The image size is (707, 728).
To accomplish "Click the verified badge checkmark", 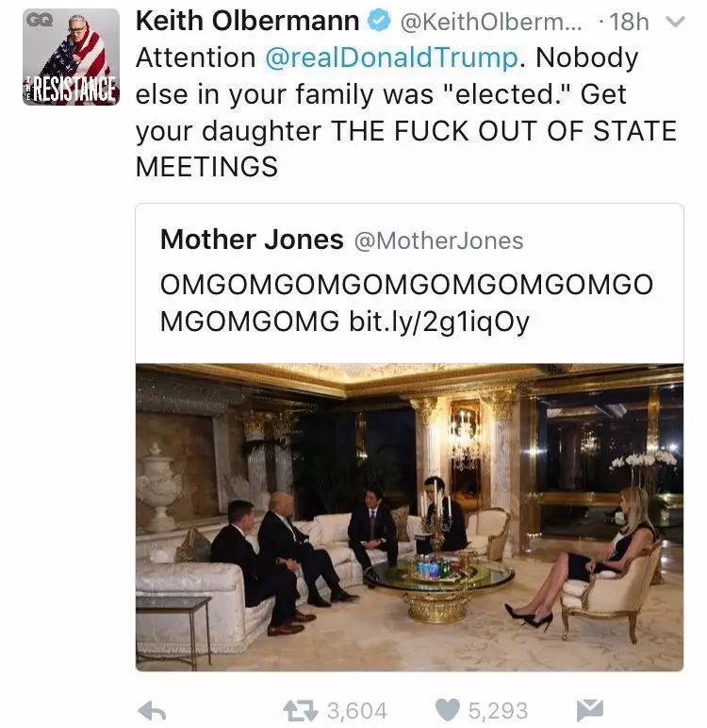I will [379, 21].
